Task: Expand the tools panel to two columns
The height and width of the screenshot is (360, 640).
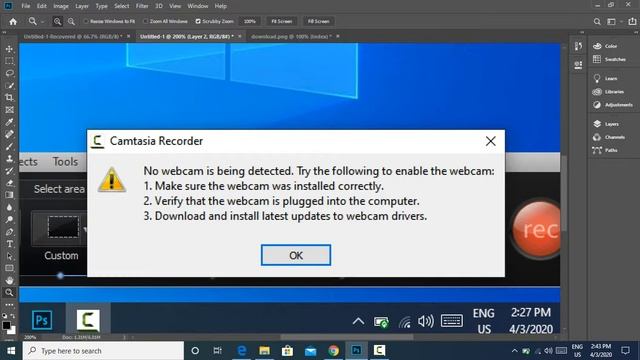Action: [x=4, y=32]
